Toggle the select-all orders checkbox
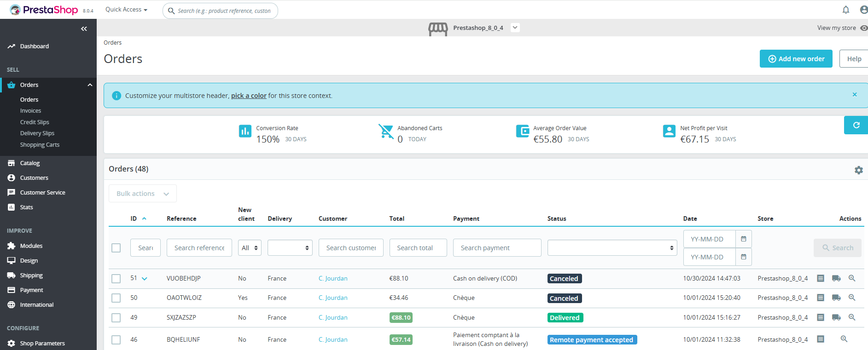The image size is (868, 350). click(116, 248)
